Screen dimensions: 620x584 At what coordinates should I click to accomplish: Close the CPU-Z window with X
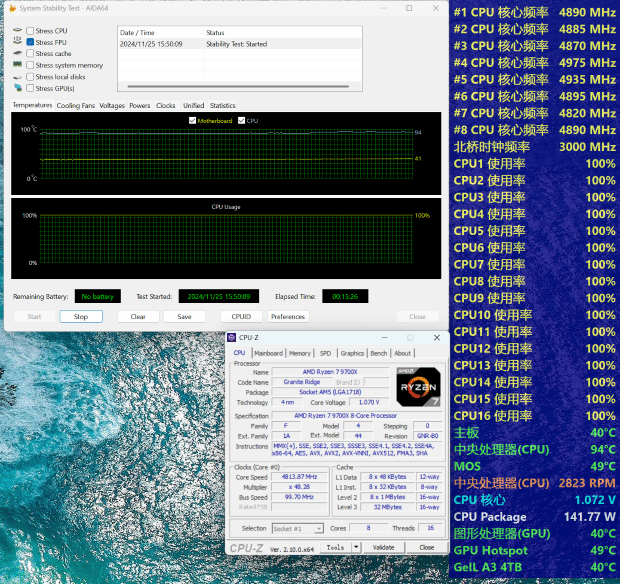point(437,337)
